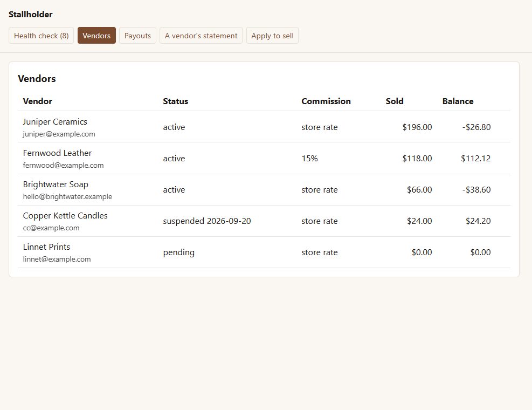
Task: Click the juniper@example.com email
Action: 59,134
